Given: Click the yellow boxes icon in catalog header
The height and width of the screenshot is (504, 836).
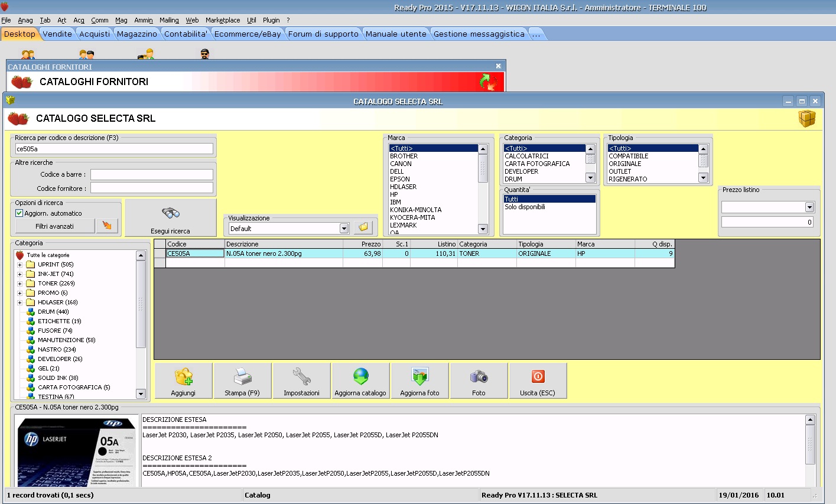Looking at the screenshot, I should tap(806, 118).
